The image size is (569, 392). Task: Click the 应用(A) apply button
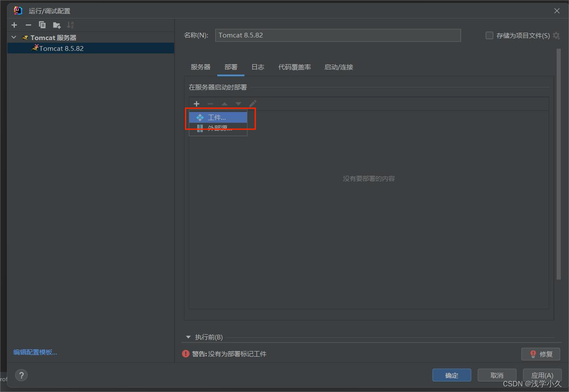[542, 375]
